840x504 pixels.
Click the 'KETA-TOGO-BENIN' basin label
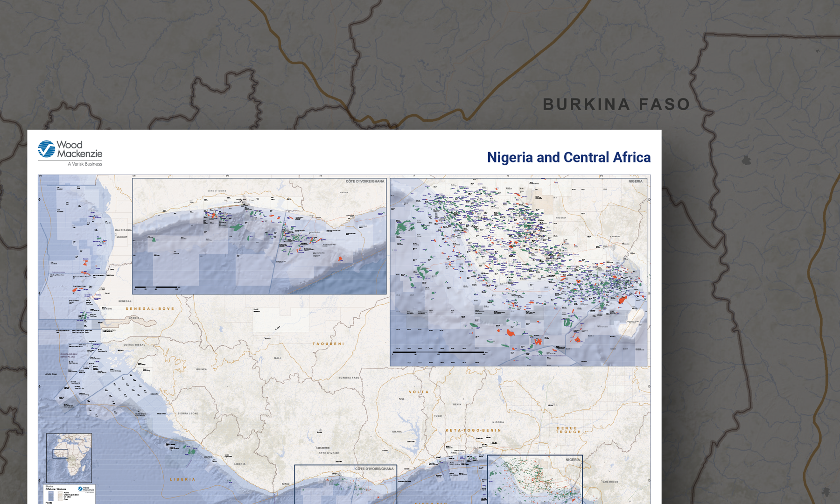(473, 430)
